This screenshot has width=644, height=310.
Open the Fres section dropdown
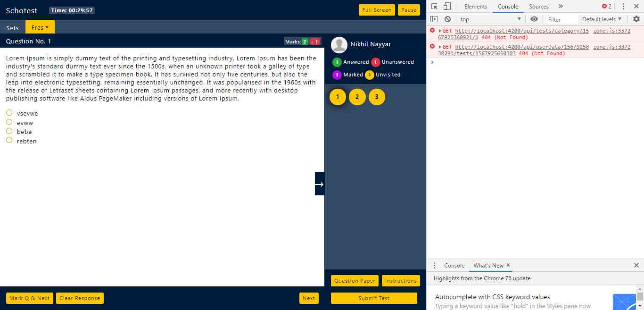click(40, 27)
